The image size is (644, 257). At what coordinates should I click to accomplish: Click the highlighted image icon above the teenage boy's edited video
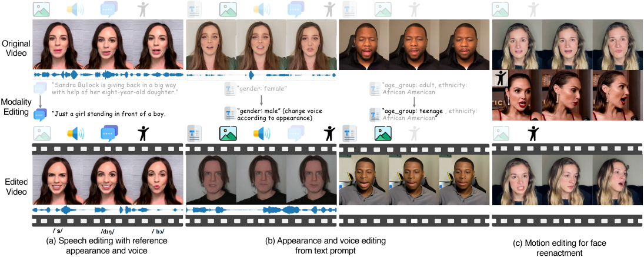point(383,133)
